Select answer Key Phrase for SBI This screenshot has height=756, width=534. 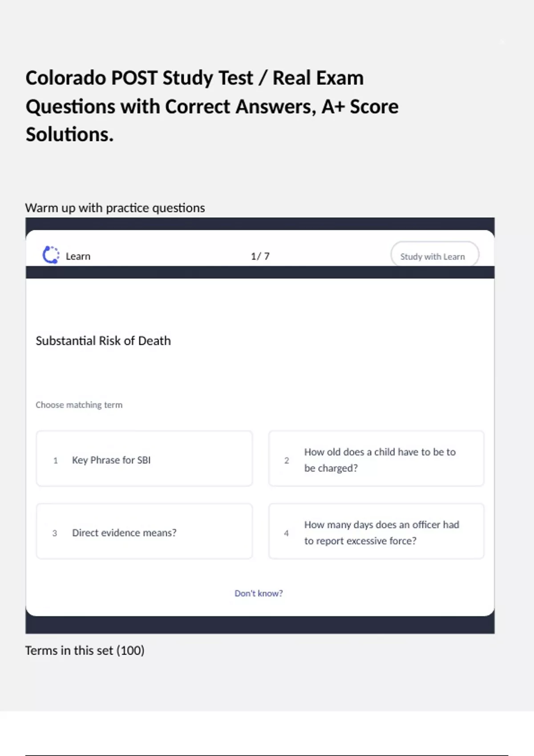click(144, 458)
